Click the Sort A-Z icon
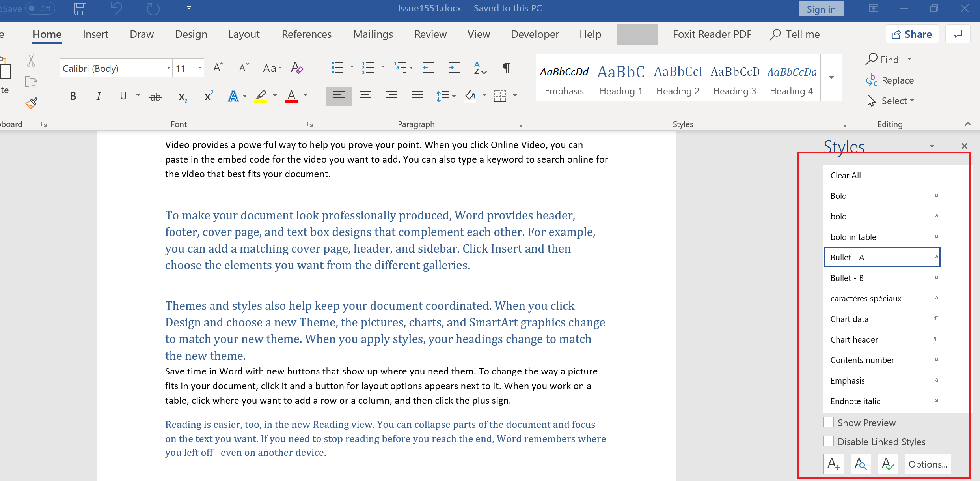980x481 pixels. pos(480,68)
